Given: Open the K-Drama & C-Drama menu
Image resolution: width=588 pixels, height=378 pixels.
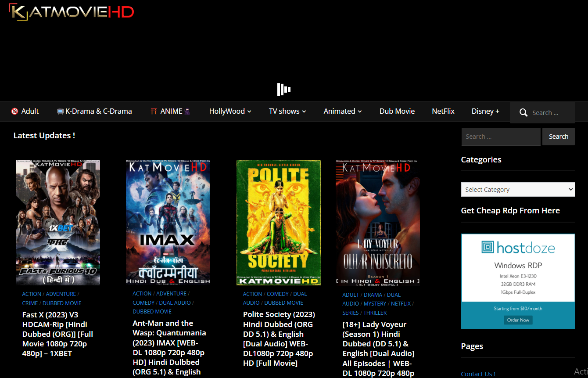Looking at the screenshot, I should click(x=94, y=112).
